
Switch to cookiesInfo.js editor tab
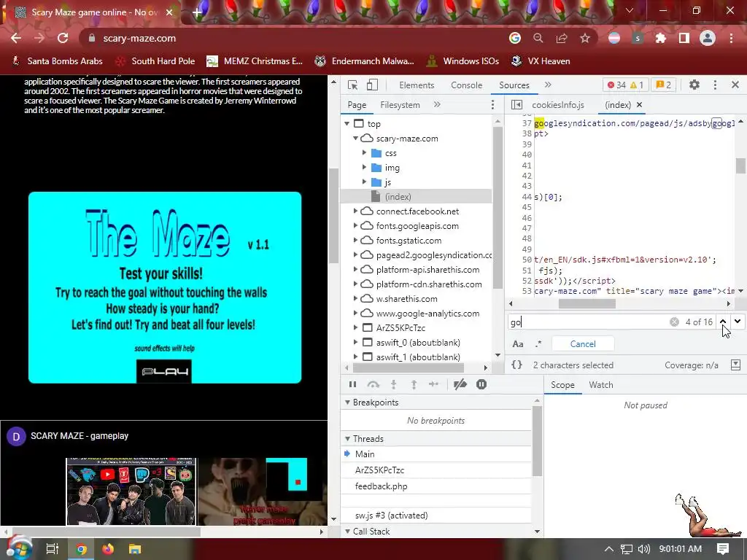pos(558,105)
